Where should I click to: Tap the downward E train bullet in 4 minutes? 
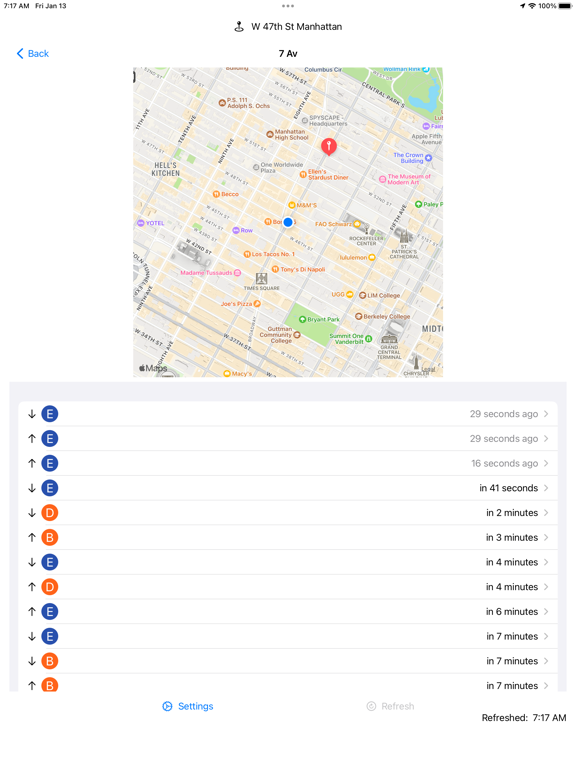(x=49, y=562)
